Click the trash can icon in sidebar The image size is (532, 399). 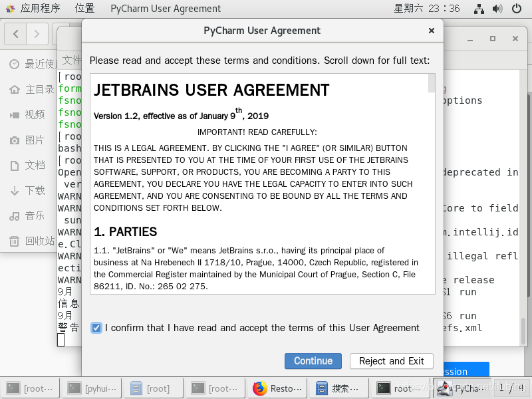pyautogui.click(x=14, y=241)
